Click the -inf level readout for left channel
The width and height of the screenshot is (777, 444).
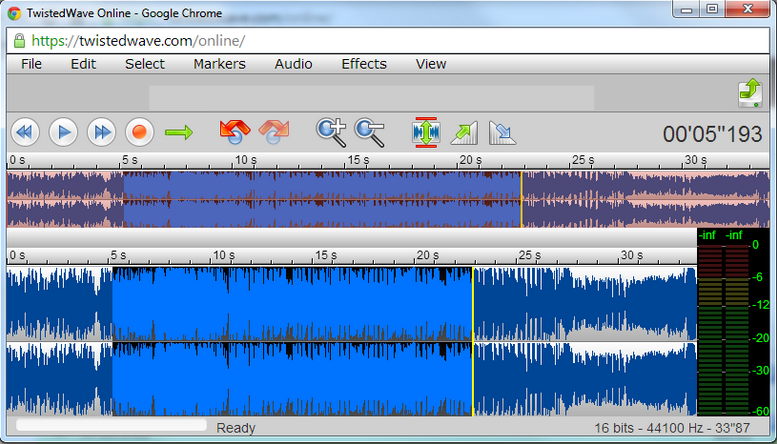707,235
